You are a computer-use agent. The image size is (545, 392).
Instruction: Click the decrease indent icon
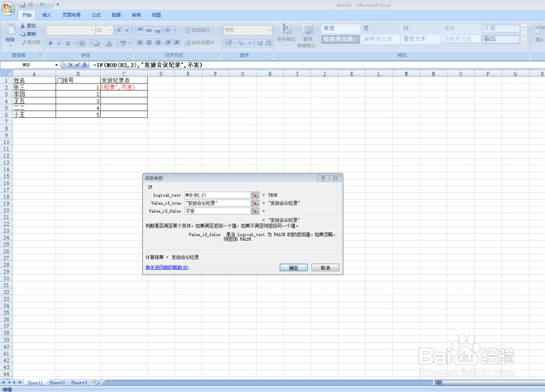point(168,43)
